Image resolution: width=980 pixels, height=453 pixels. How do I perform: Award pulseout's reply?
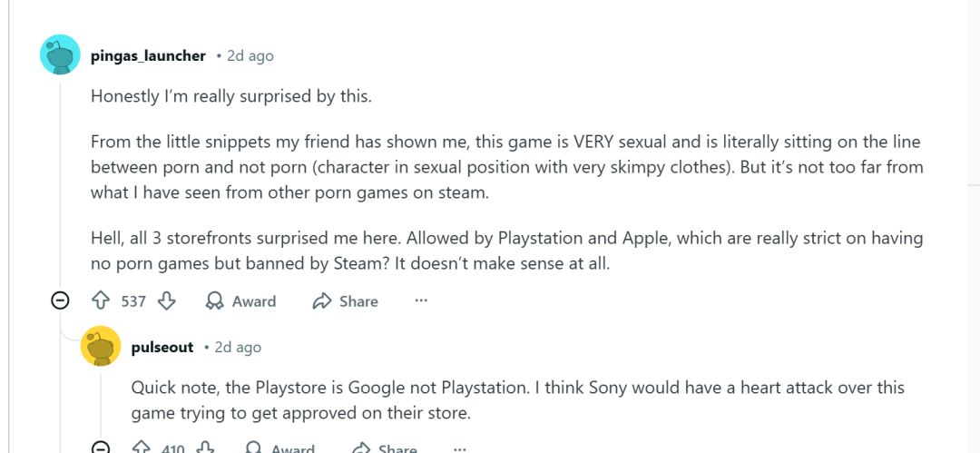click(x=279, y=448)
